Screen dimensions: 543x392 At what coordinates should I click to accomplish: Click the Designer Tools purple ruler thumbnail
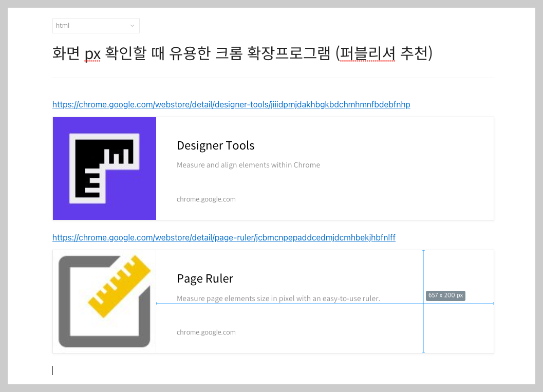(105, 169)
